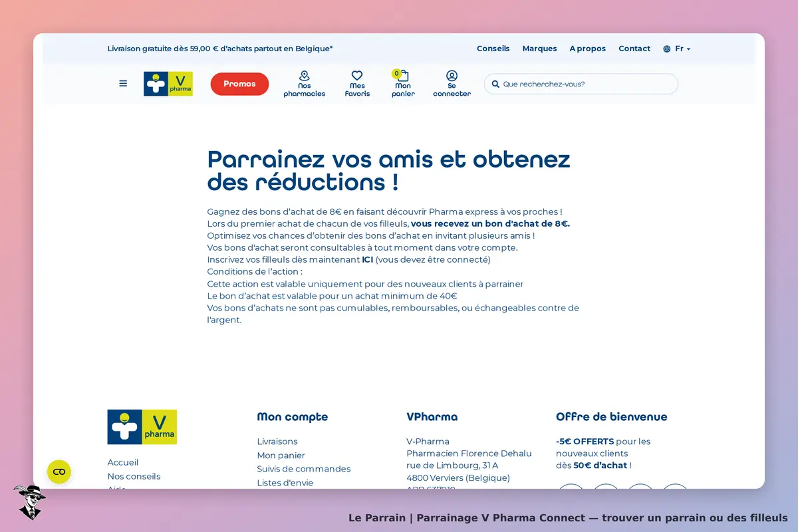Open Nos conseils footer link

click(x=134, y=476)
